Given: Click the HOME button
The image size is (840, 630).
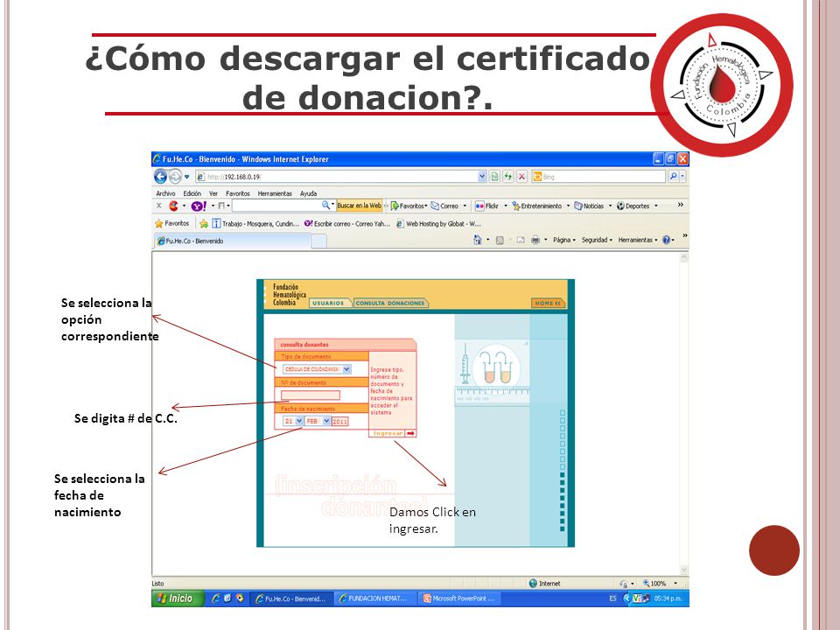Looking at the screenshot, I should [548, 304].
